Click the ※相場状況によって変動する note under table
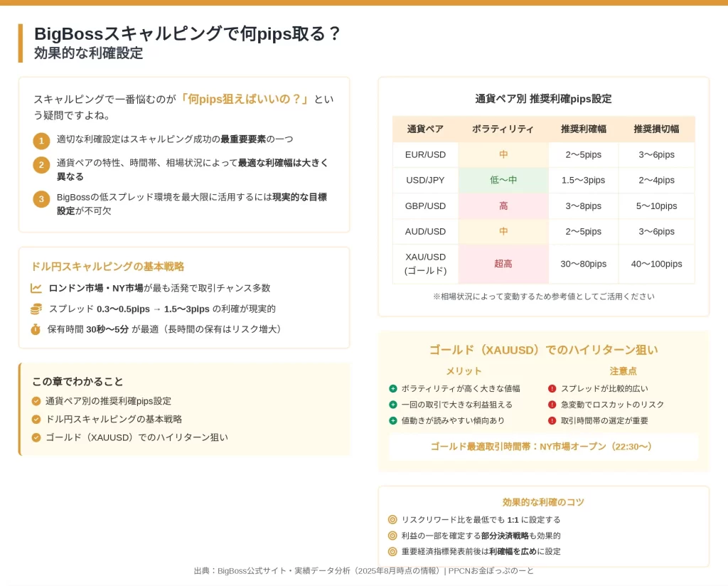 [x=544, y=297]
